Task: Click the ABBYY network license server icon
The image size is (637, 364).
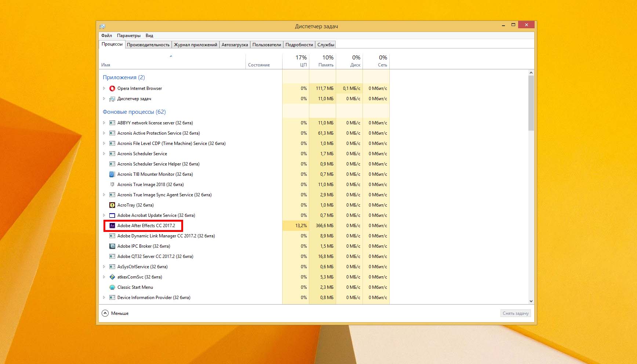Action: (112, 123)
